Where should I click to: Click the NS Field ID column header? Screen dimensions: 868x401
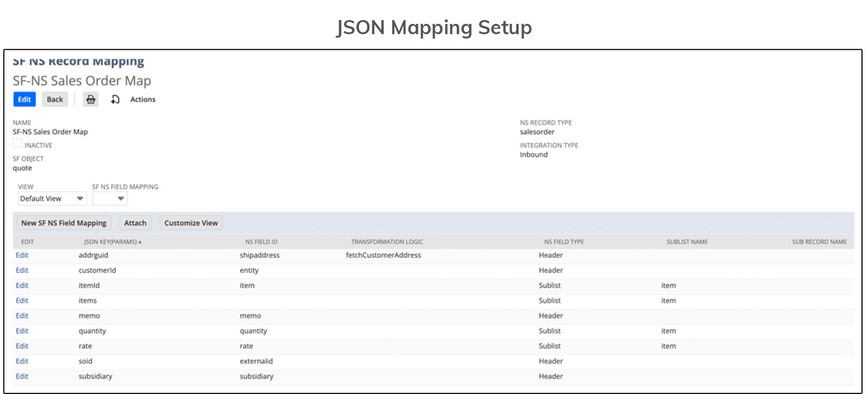pos(261,242)
